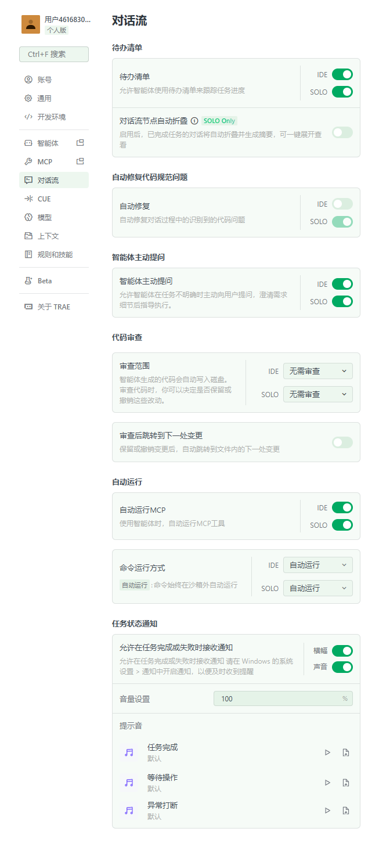Click the user profile avatar
This screenshot has width=379, height=868.
click(31, 24)
